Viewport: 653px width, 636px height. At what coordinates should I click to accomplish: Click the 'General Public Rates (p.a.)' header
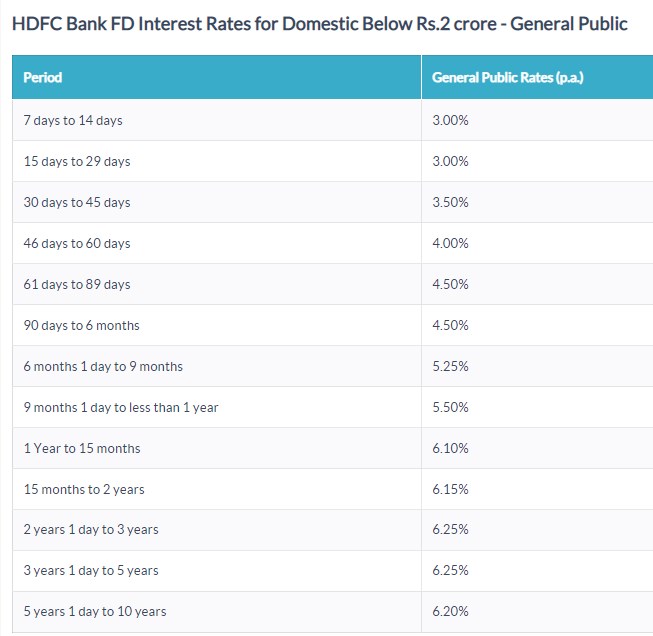(508, 77)
